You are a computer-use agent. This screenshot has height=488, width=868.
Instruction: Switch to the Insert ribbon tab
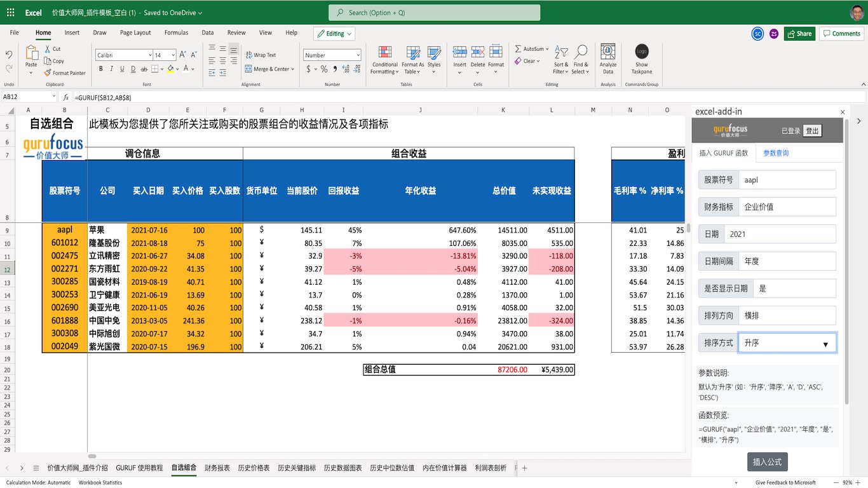click(72, 33)
